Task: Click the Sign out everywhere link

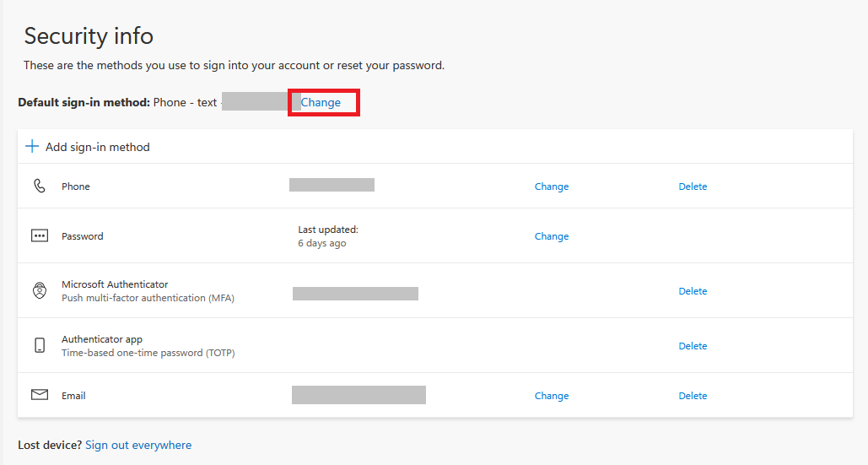Action: point(138,445)
